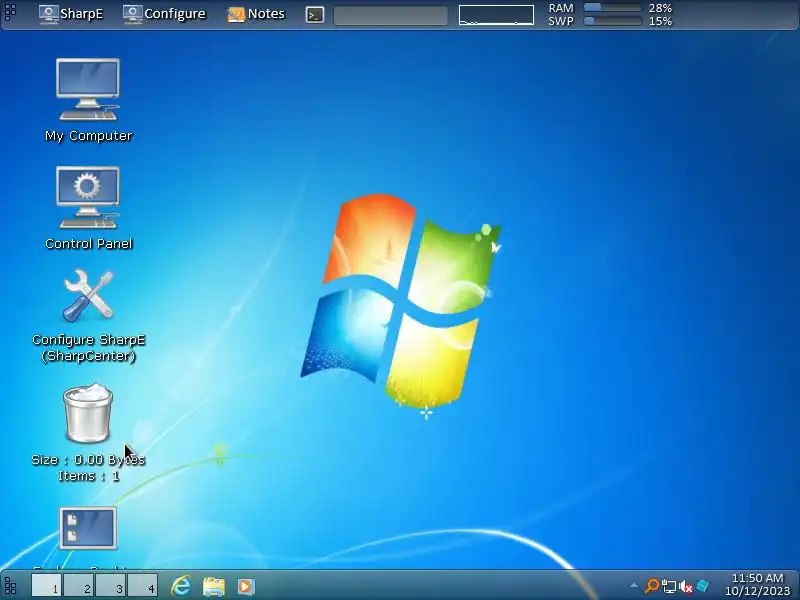Click the empty command input field

pos(391,15)
